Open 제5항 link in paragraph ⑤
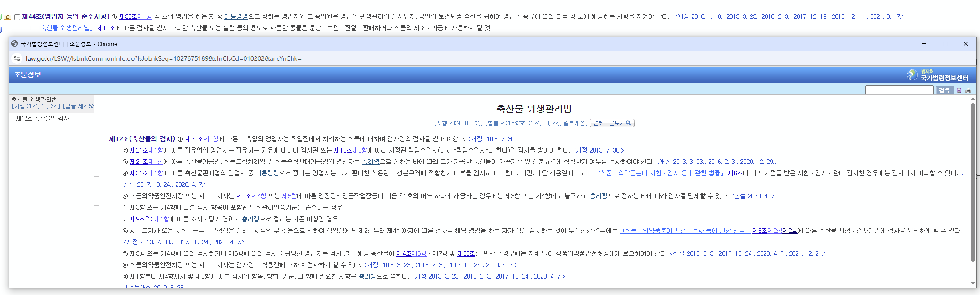Screen dimensions: 980x295 pos(289,196)
